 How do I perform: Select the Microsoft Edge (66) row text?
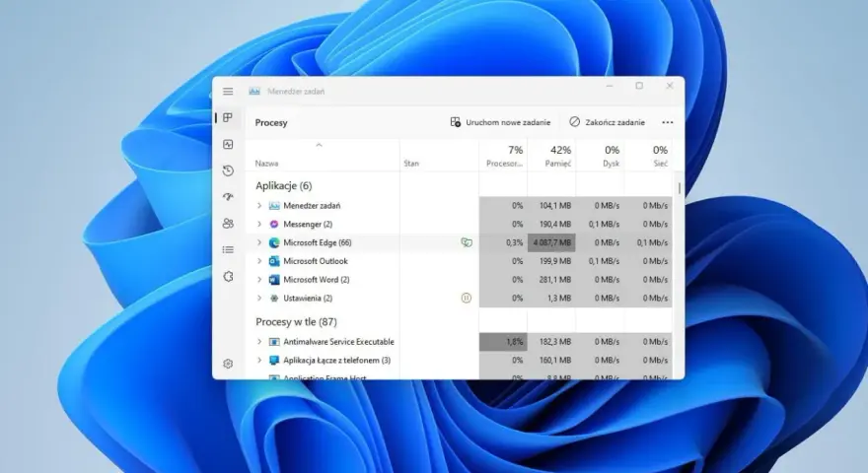[318, 242]
